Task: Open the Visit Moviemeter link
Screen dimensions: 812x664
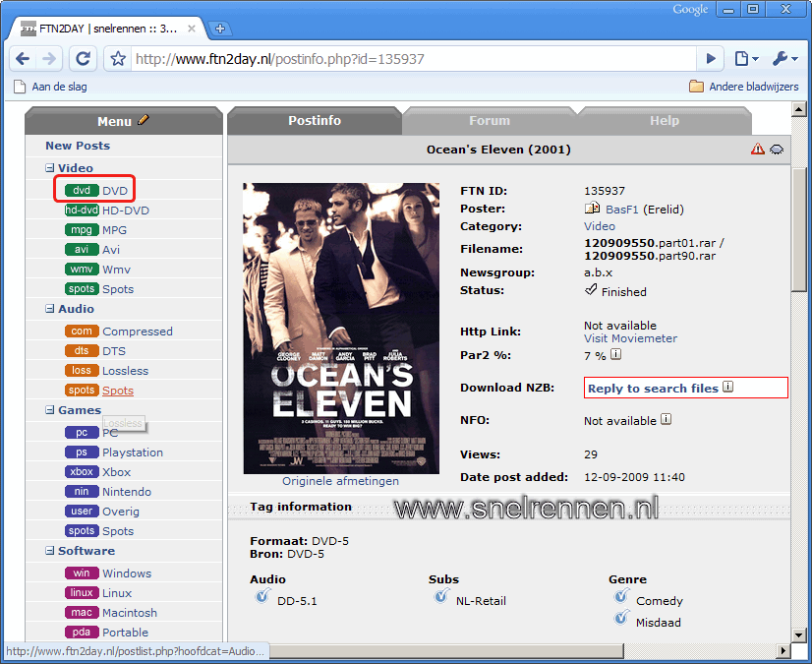Action: (x=631, y=338)
